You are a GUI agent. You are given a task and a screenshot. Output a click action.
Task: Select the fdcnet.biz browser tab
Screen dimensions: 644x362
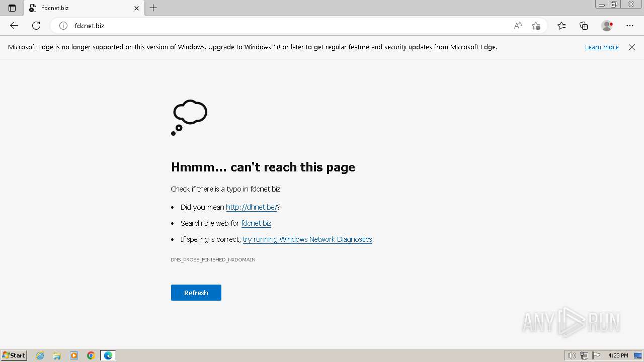pos(84,8)
